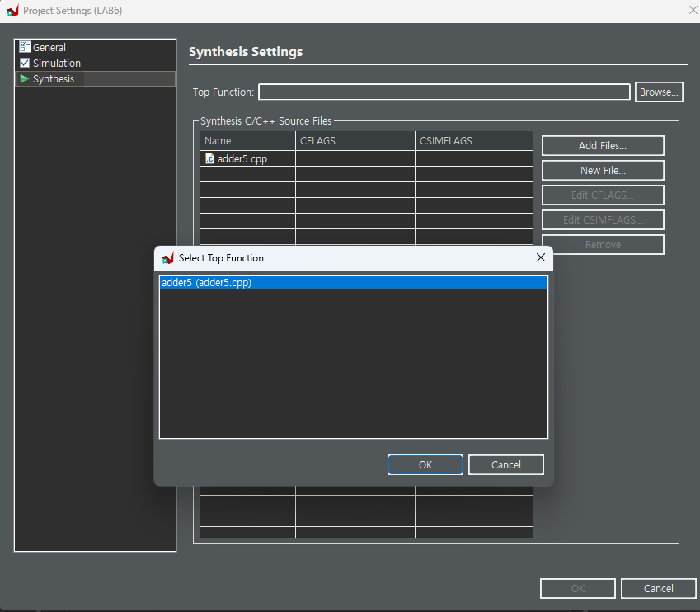Click the CSIMFLAGS column header

point(475,141)
